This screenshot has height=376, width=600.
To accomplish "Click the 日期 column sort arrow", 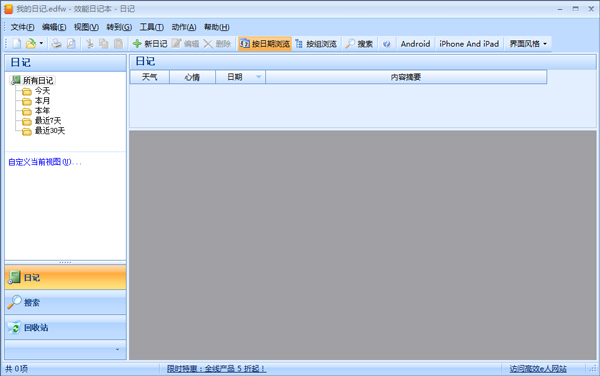I will point(258,77).
